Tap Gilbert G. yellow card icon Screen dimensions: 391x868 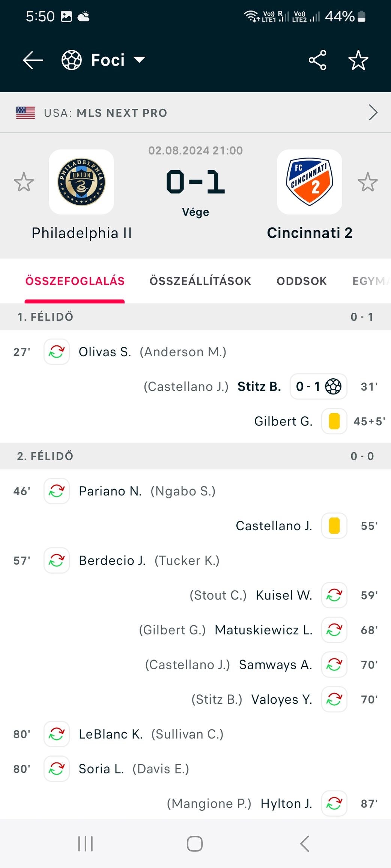334,421
